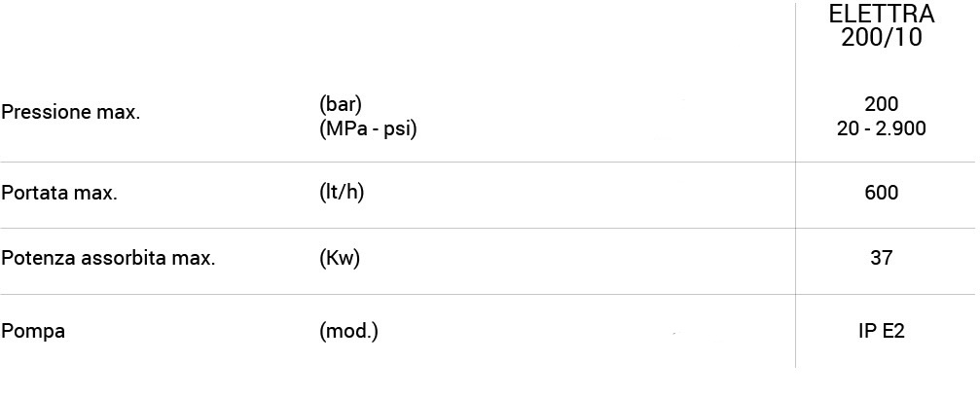The height and width of the screenshot is (399, 980).
Task: Select the 37 power value
Action: click(881, 259)
